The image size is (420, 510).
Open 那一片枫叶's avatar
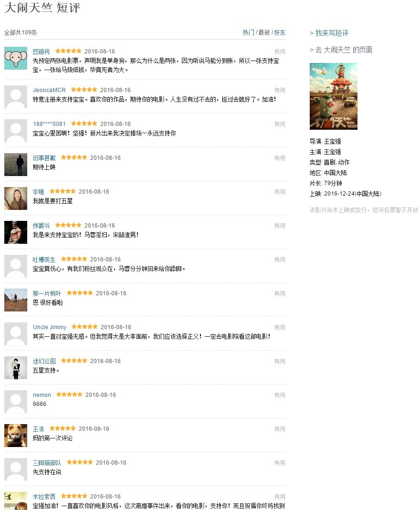(16, 300)
